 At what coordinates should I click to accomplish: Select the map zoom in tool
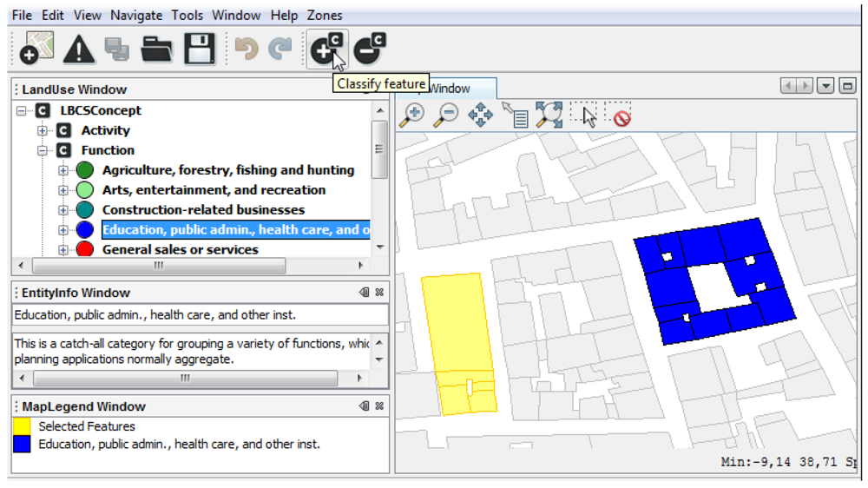411,115
